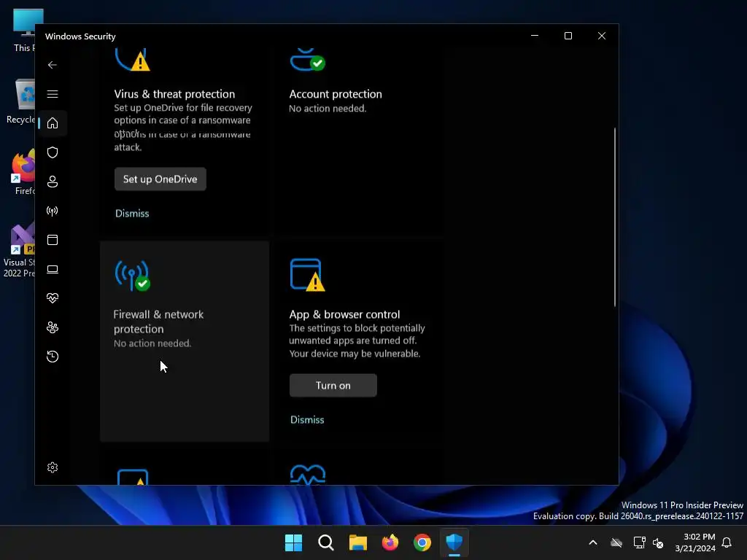Open App & browser control heading
Viewport: 747px width, 560px height.
(x=344, y=314)
